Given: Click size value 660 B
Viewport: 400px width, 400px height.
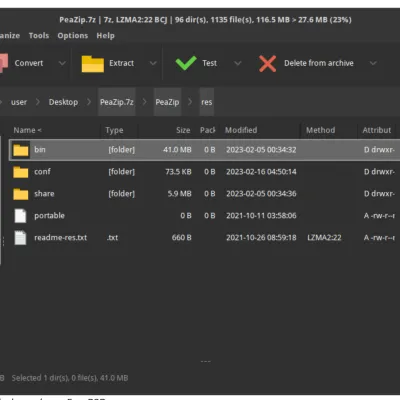Looking at the screenshot, I should (x=182, y=238).
